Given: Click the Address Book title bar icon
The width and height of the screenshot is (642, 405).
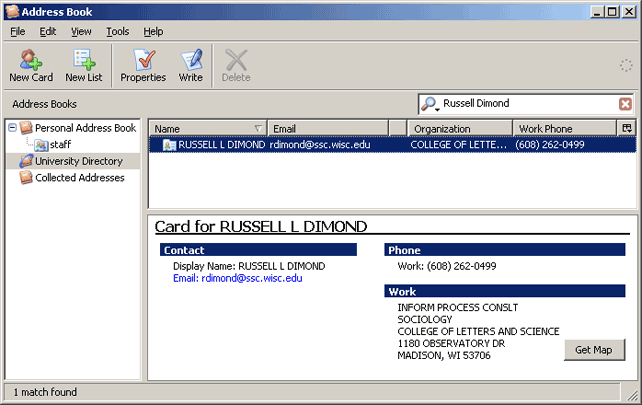Looking at the screenshot, I should 12,12.
